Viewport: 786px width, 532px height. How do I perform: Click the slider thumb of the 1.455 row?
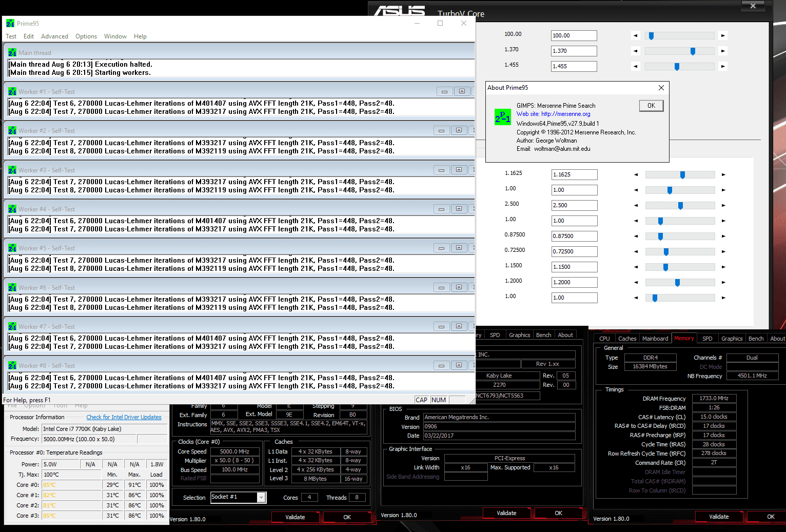point(677,66)
